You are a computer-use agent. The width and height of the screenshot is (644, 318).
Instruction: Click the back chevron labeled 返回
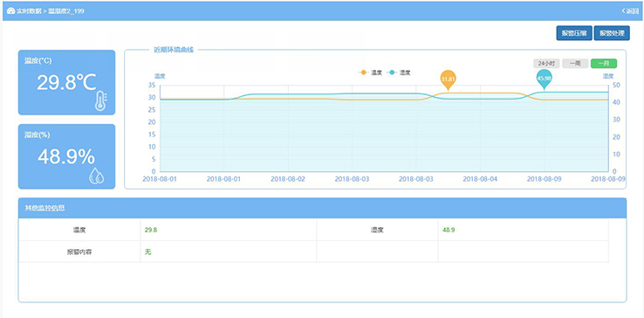(630, 11)
